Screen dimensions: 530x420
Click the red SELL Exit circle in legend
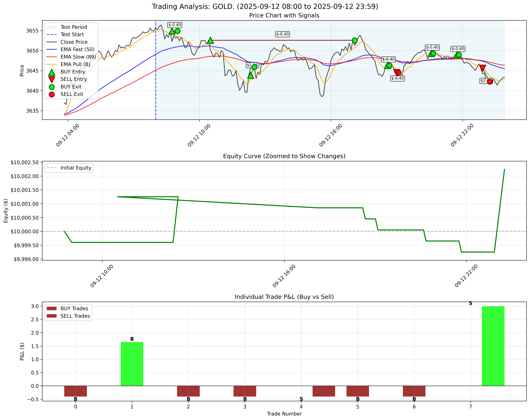[x=52, y=94]
